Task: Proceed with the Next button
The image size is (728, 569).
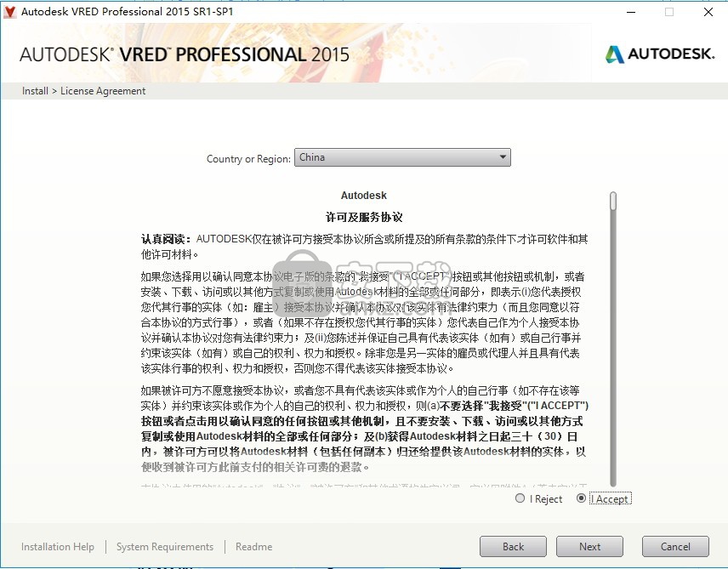Action: (x=589, y=546)
